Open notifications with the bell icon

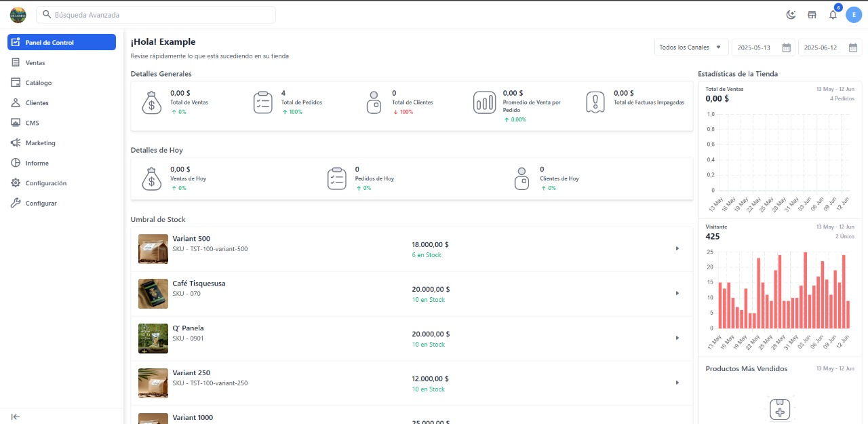[x=833, y=14]
